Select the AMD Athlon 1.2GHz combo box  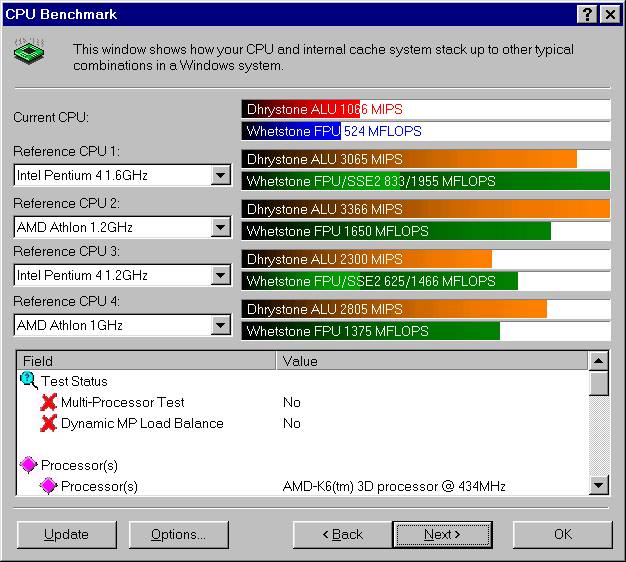pos(123,228)
